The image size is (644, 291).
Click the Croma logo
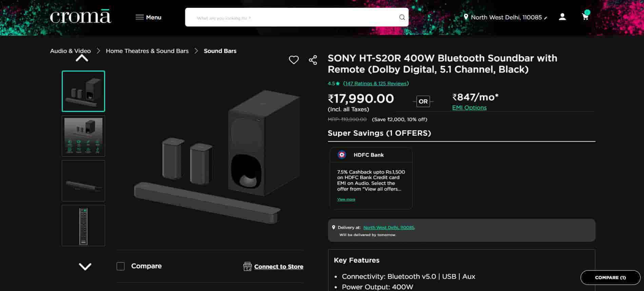[80, 17]
